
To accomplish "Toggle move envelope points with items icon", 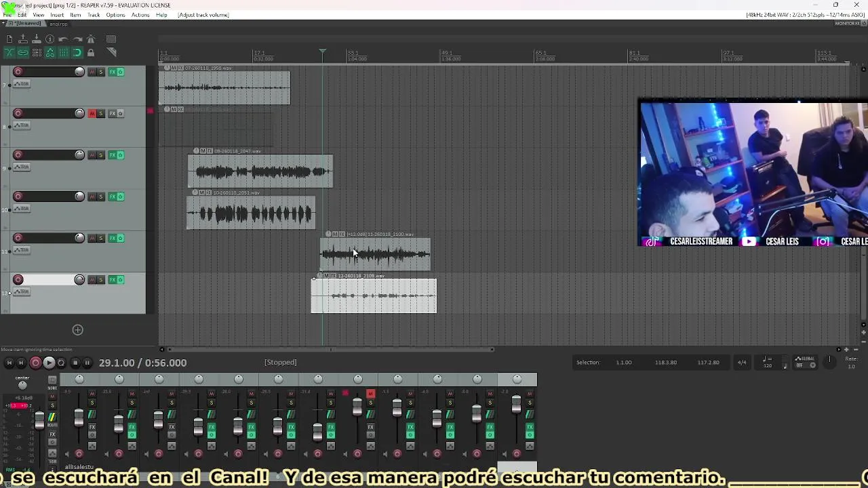I will tap(50, 52).
